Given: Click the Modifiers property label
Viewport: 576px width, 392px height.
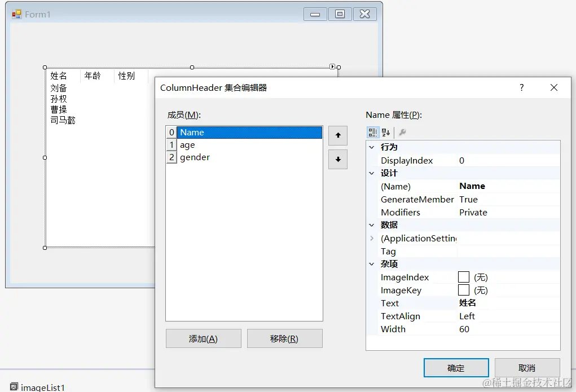Looking at the screenshot, I should pyautogui.click(x=401, y=212).
